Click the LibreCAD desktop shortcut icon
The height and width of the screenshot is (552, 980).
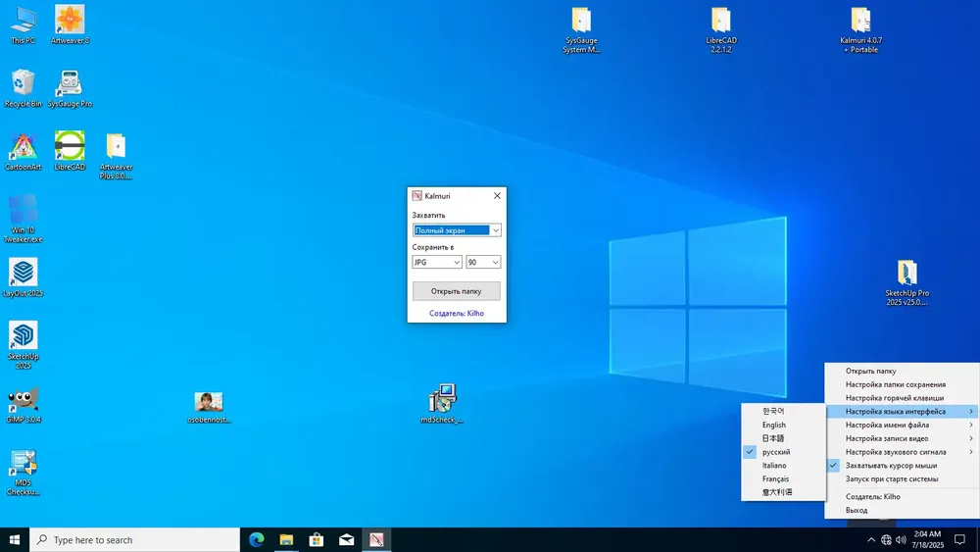coord(70,151)
